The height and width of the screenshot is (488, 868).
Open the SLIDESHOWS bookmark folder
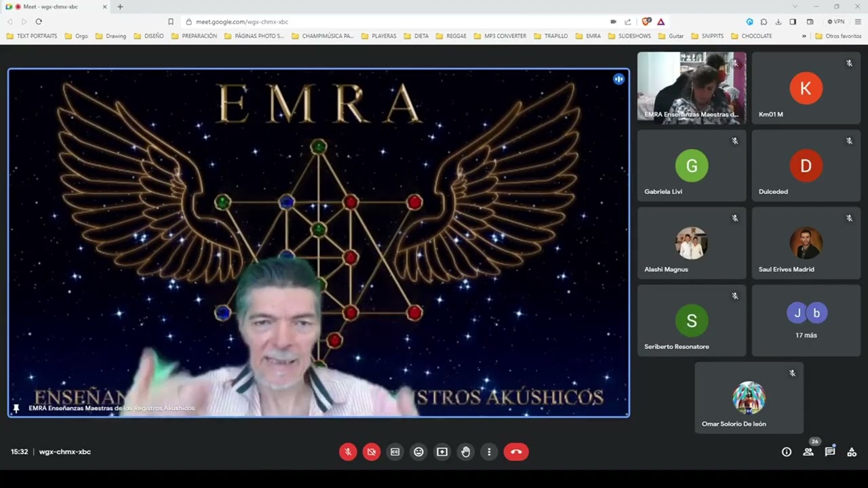pos(629,36)
